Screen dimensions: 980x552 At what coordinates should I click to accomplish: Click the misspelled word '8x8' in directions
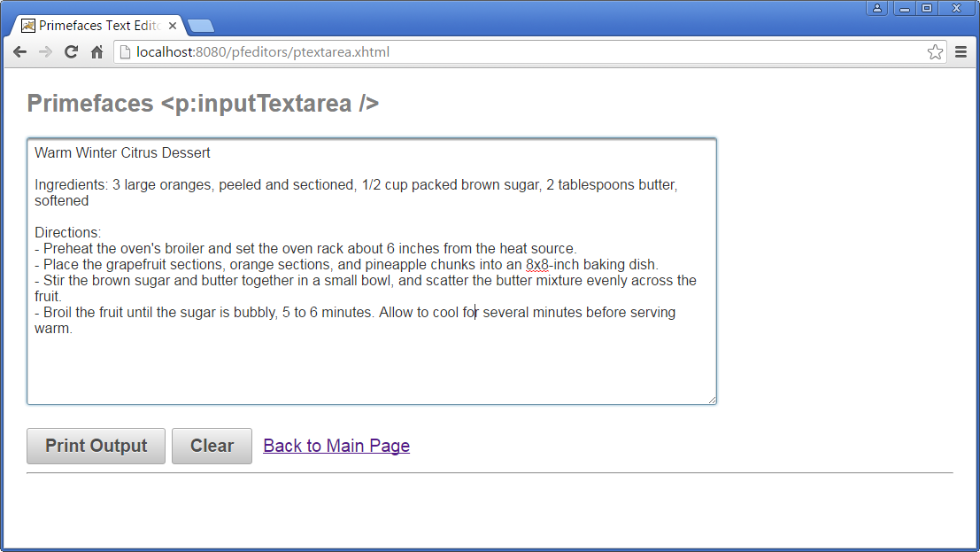pos(536,265)
